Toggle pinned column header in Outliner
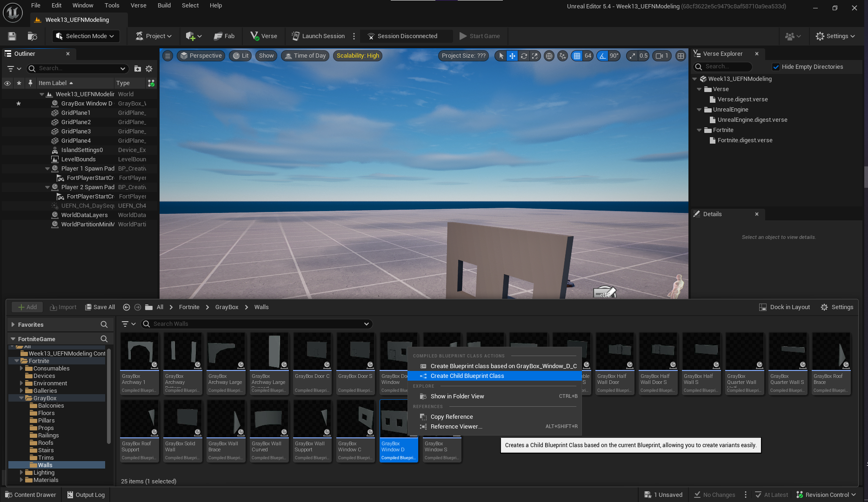This screenshot has height=502, width=868. click(30, 83)
